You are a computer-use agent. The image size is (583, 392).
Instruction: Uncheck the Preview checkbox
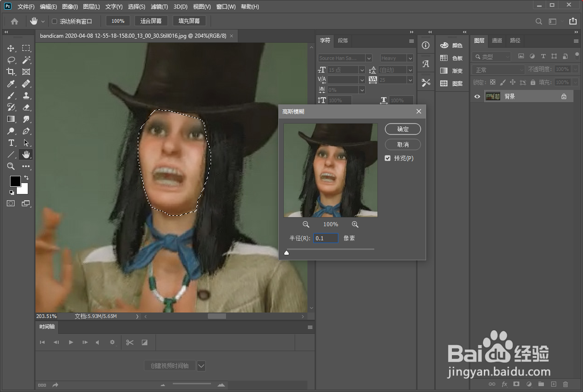[387, 158]
